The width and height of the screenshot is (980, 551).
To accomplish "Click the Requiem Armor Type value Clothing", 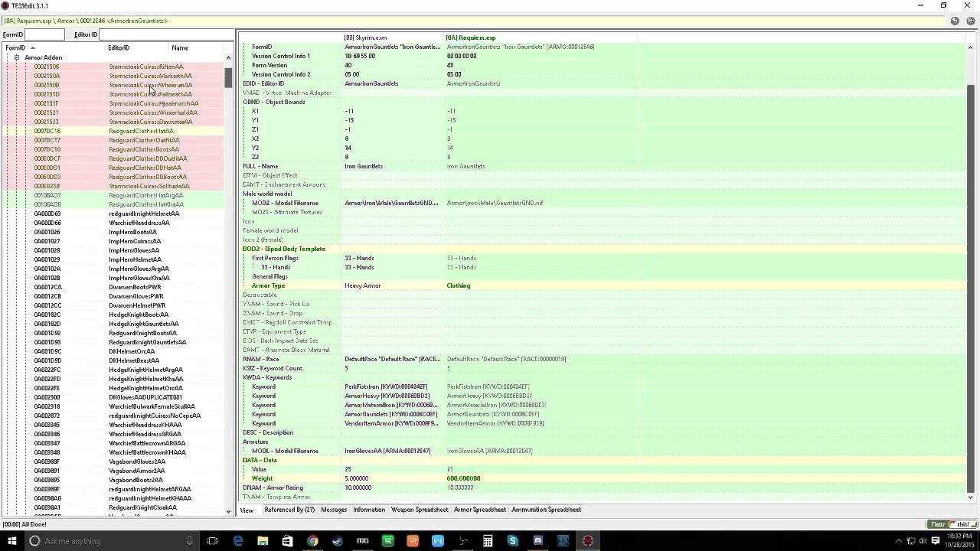I will pyautogui.click(x=459, y=285).
